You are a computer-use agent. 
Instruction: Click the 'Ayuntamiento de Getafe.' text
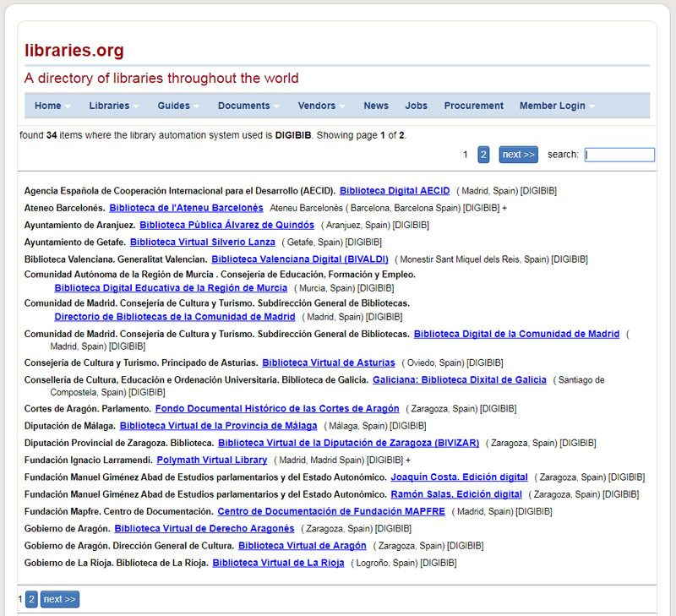coord(75,243)
